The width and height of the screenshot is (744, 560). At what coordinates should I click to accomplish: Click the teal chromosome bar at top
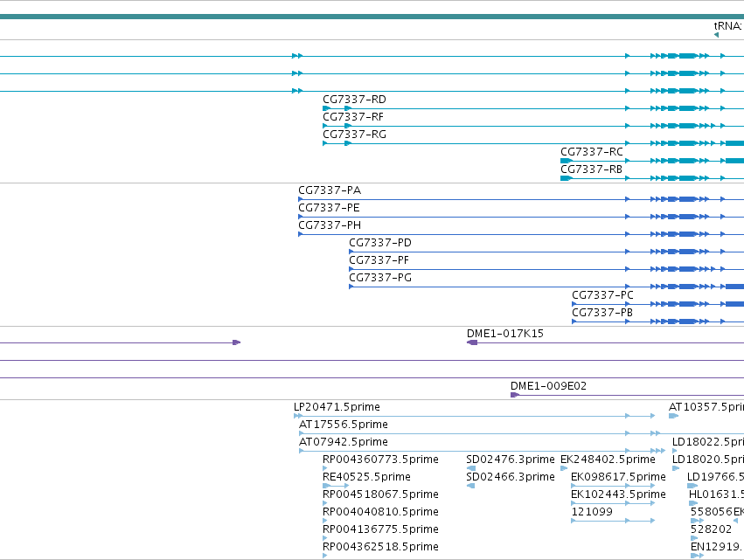[x=372, y=17]
